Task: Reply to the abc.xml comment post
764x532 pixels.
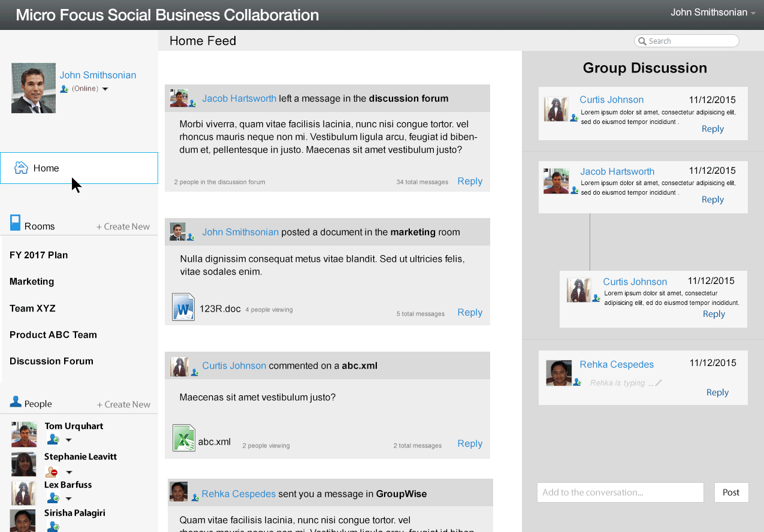Action: click(470, 444)
